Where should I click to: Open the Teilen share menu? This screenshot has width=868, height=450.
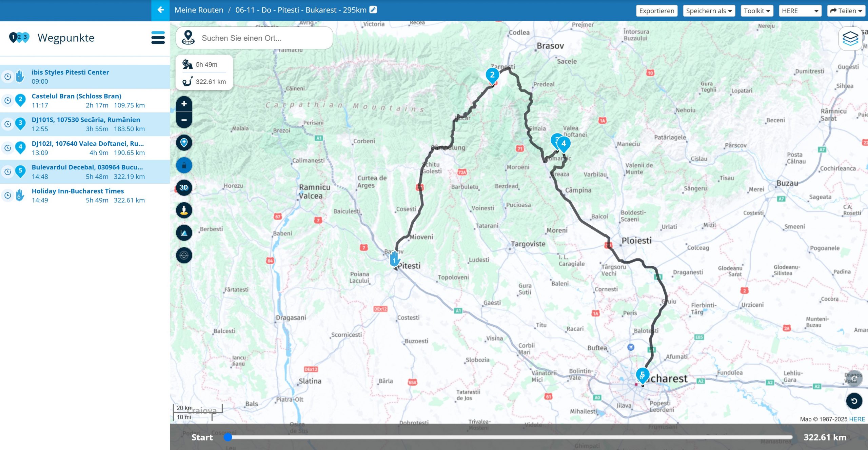tap(846, 11)
